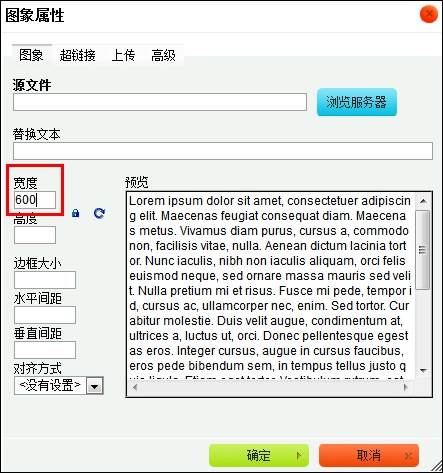The height and width of the screenshot is (473, 443).
Task: Click the 宽度 field containing 600
Action: pyautogui.click(x=35, y=200)
